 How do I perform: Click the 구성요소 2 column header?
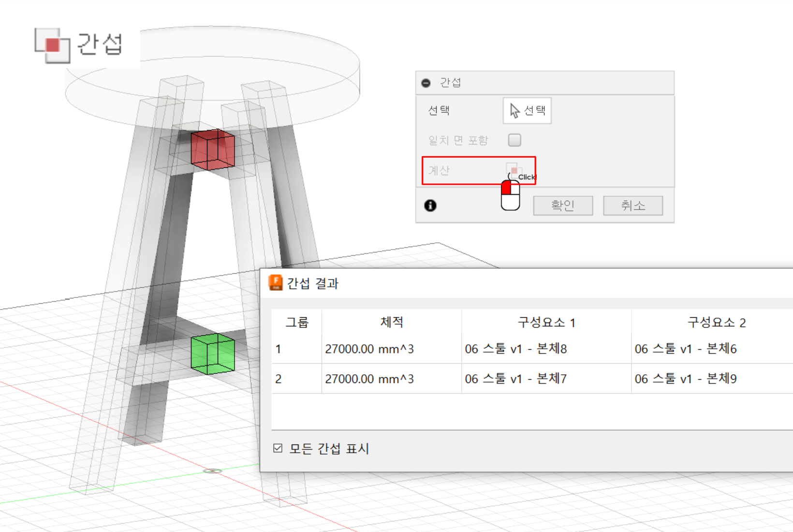(717, 323)
